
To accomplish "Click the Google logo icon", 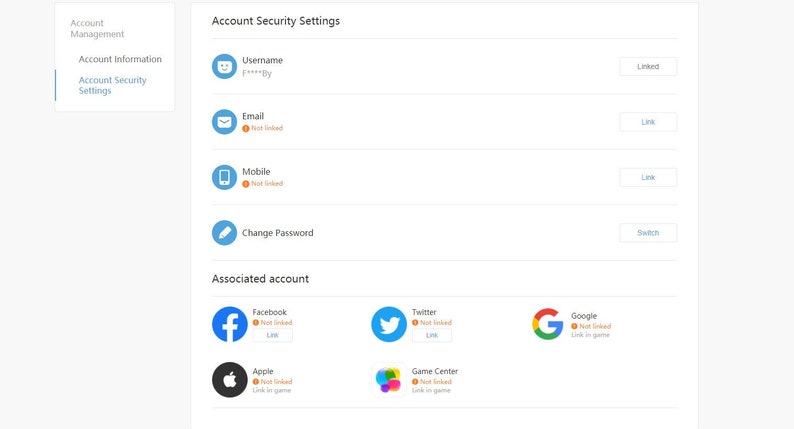I will 548,324.
